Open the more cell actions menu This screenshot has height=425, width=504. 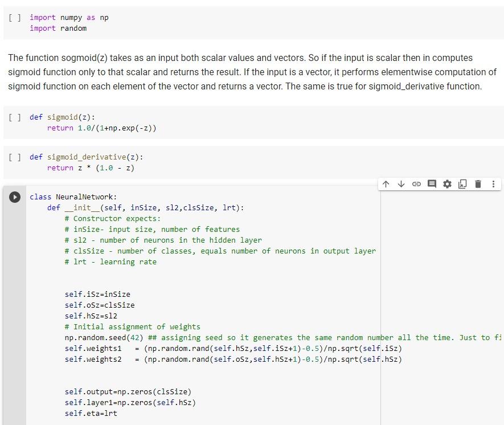[x=493, y=184]
